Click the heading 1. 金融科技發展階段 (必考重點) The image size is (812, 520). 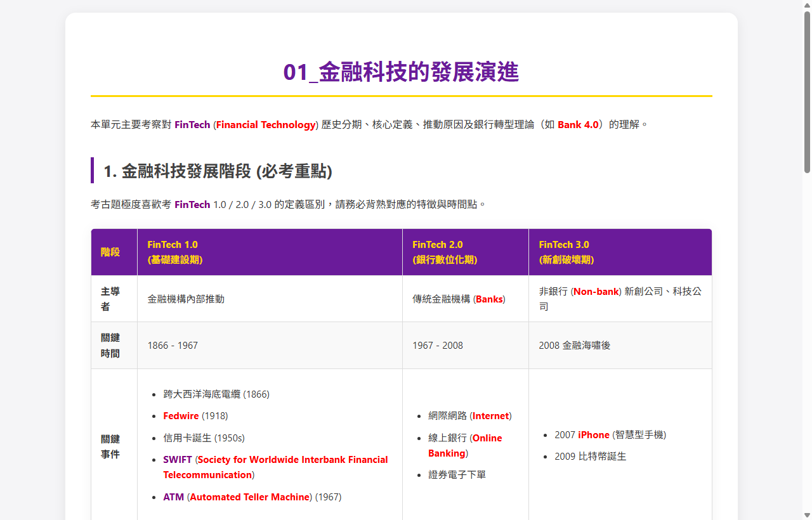pos(218,171)
